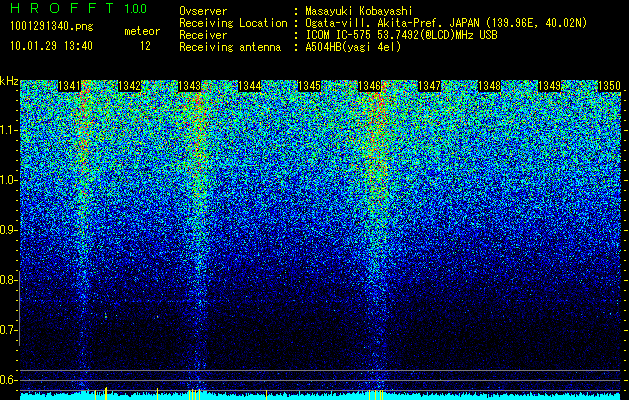
Task: Click the meteor count 12
Action: tap(145, 46)
